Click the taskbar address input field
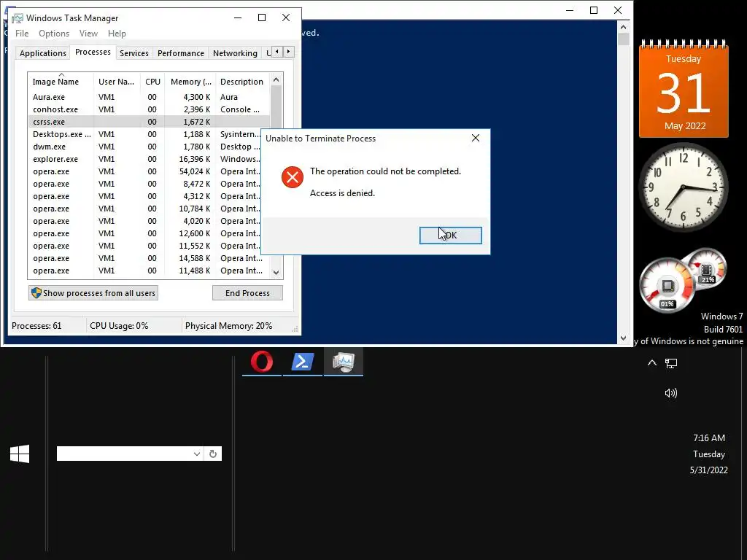This screenshot has height=560, width=747. pos(124,454)
